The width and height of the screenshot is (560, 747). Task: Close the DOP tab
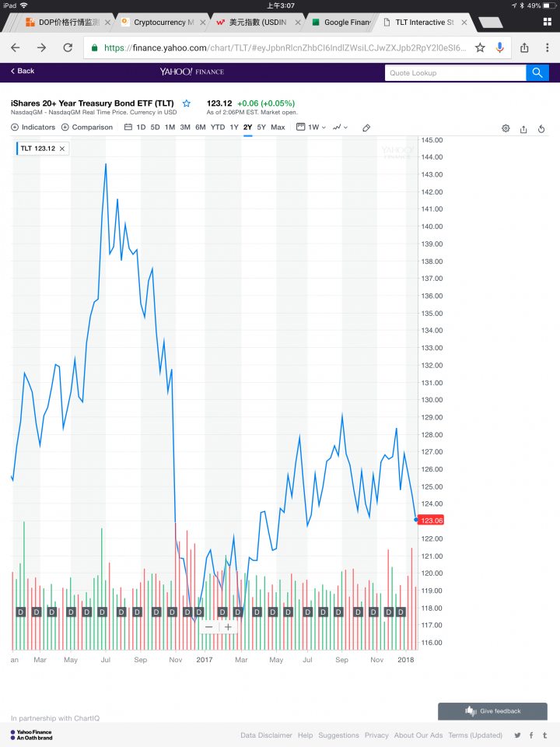[107, 23]
